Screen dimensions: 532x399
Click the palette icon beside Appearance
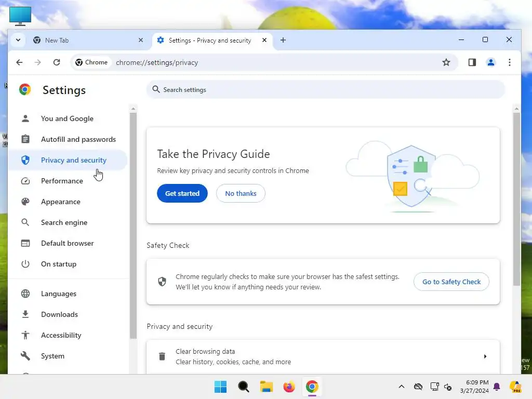pos(25,202)
